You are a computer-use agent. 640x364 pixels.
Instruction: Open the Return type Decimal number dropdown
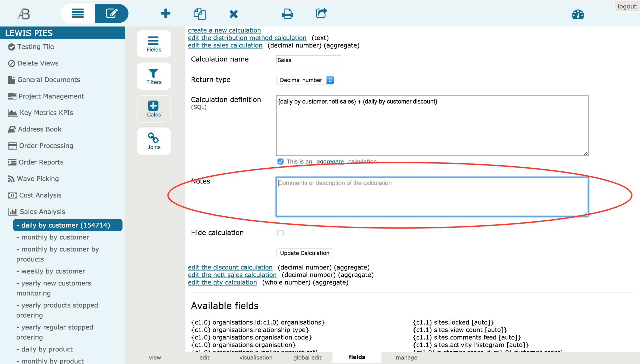[305, 80]
